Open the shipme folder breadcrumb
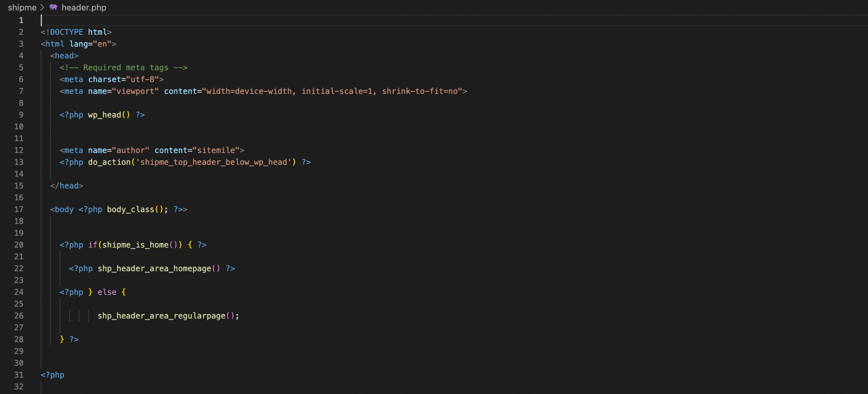Image resolution: width=868 pixels, height=394 pixels. pos(22,7)
